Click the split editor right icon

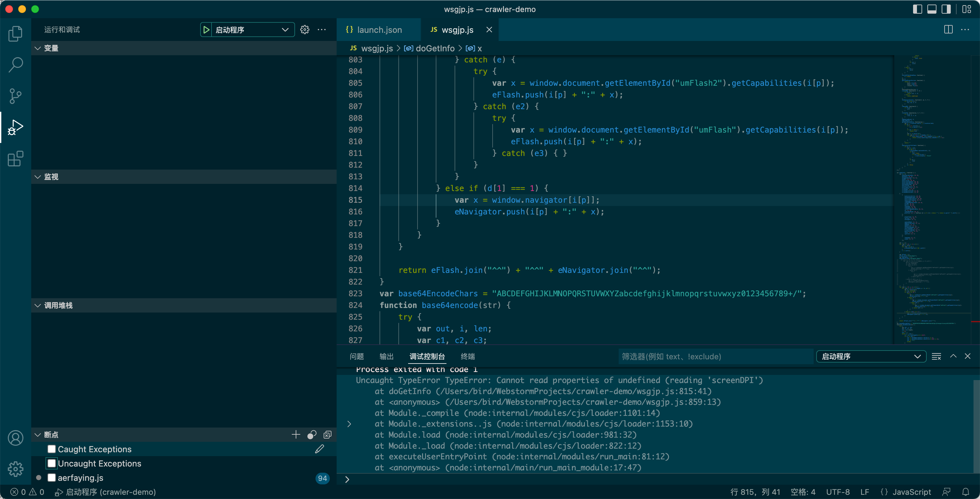click(x=948, y=30)
